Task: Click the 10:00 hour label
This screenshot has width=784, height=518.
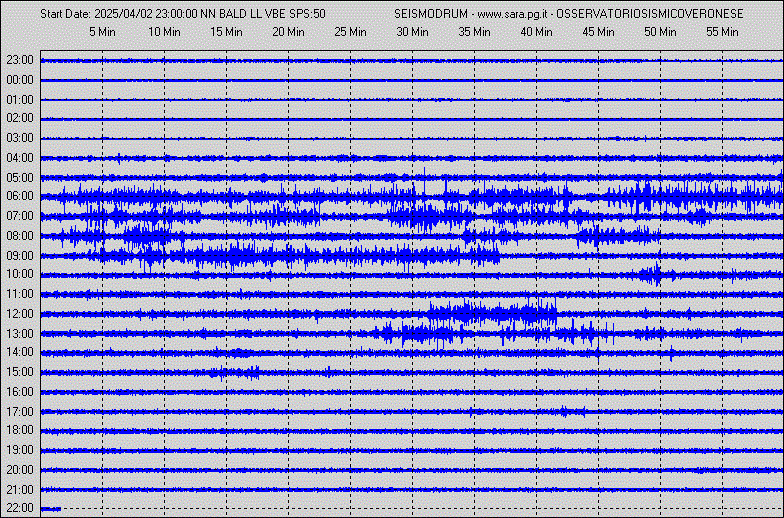Action: [20, 274]
